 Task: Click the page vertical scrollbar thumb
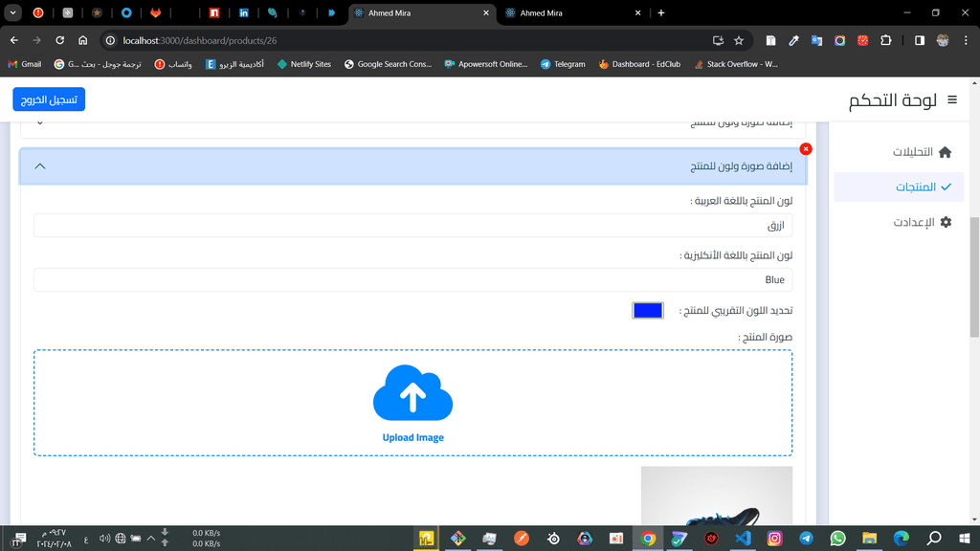coord(974,276)
